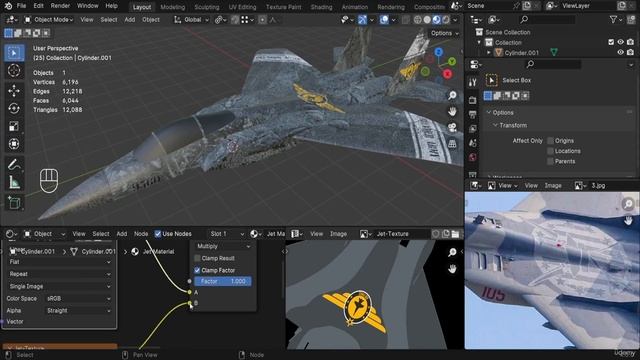Switch to the Shading workspace tab
This screenshot has width=640, height=360.
(x=321, y=7)
